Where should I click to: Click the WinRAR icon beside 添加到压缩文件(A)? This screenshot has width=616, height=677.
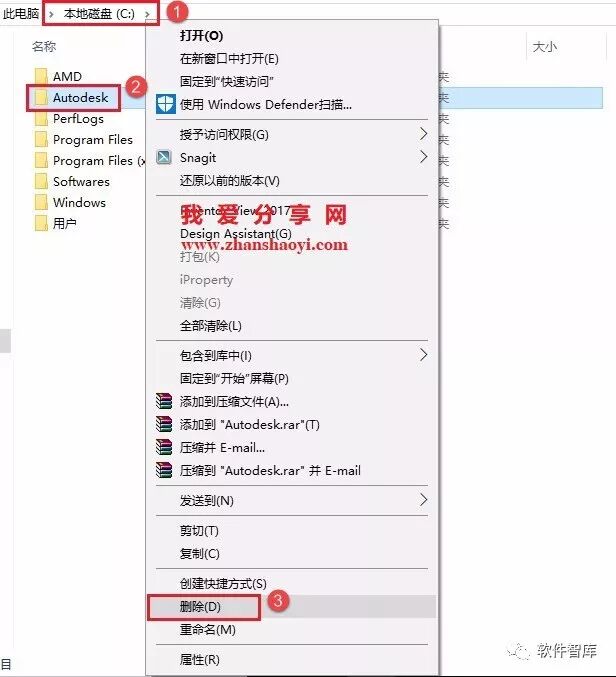(x=164, y=401)
